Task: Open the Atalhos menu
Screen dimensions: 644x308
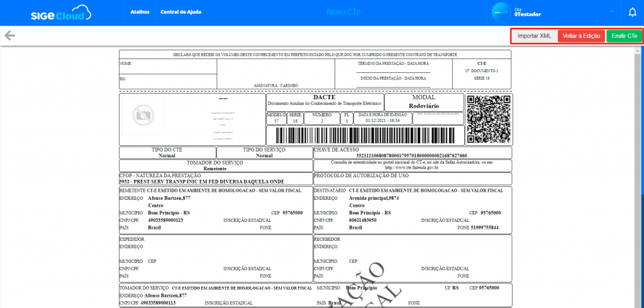Action: 140,12
